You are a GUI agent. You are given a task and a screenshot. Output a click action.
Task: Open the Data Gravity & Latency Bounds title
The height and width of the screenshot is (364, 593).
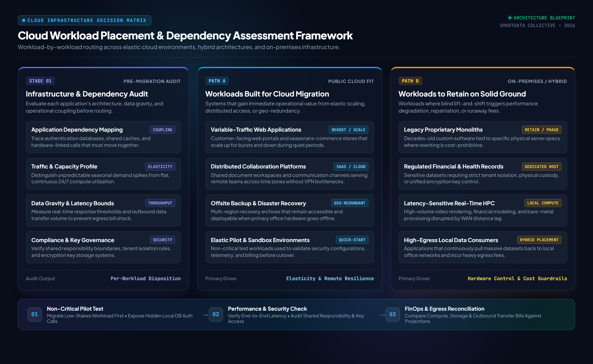click(72, 203)
